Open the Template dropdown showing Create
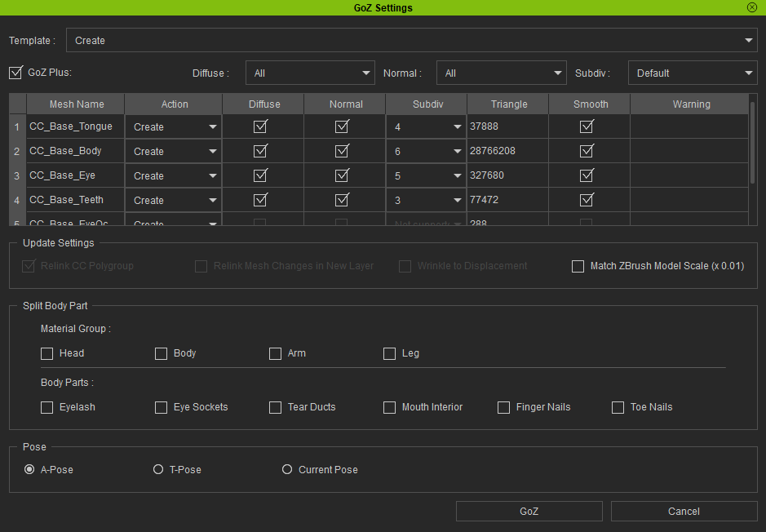The height and width of the screenshot is (532, 766). (412, 40)
